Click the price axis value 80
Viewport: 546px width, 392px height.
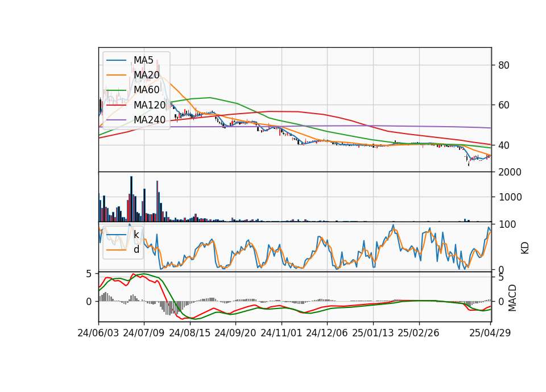point(504,65)
